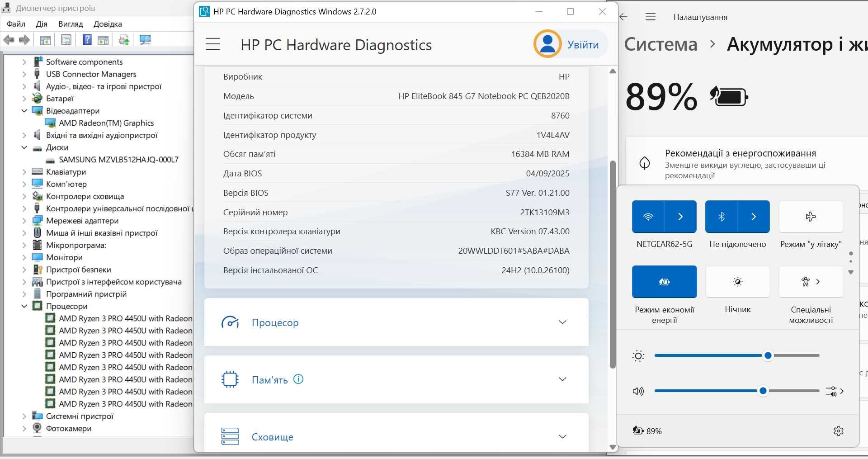
Task: Expand Мережеві адаптери tree node
Action: 24,221
